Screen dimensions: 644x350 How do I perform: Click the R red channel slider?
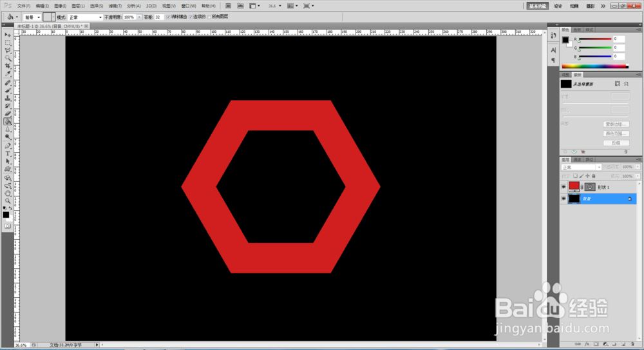(595, 39)
